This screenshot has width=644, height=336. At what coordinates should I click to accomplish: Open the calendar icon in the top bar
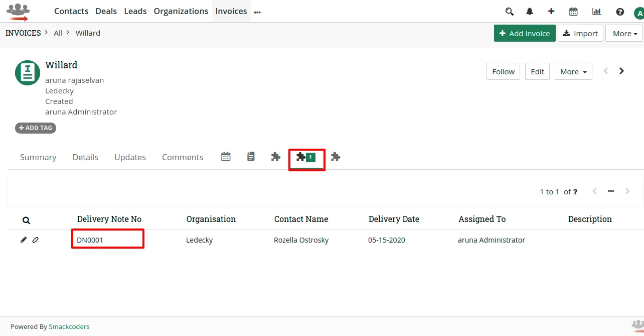[573, 11]
